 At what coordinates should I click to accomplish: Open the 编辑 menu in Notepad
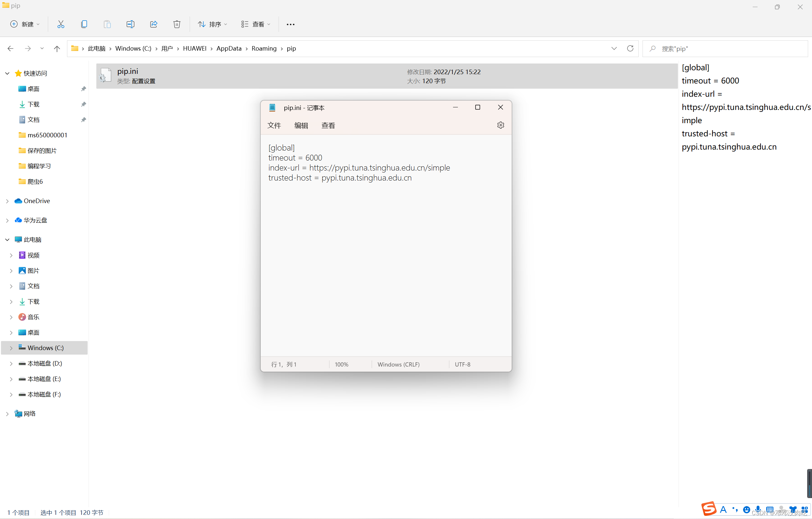coord(301,125)
